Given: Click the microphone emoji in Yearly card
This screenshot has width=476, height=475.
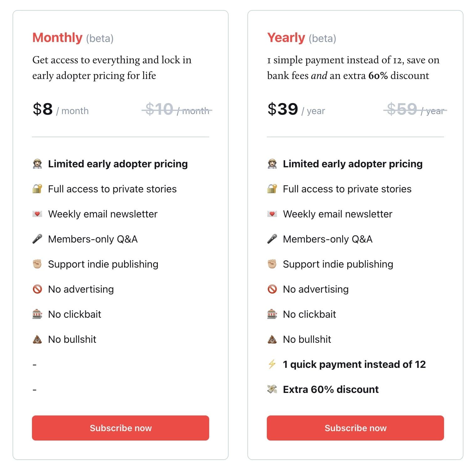Looking at the screenshot, I should tap(272, 239).
